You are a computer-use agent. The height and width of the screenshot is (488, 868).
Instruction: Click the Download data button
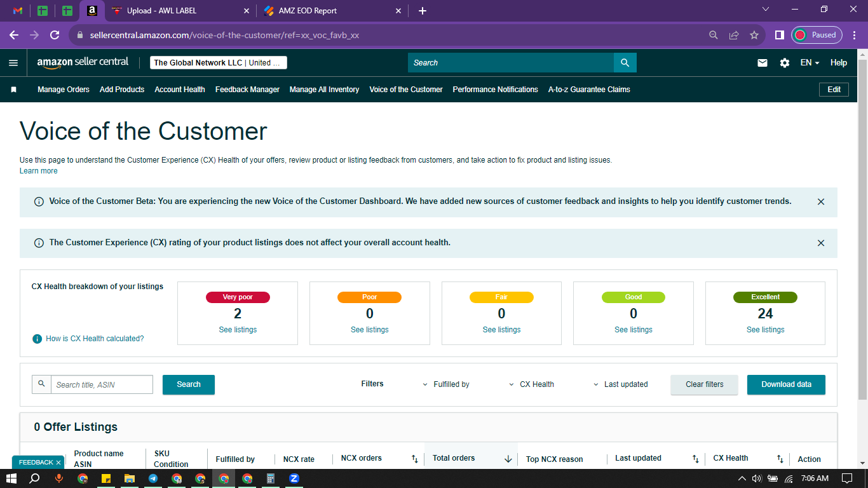pyautogui.click(x=786, y=384)
